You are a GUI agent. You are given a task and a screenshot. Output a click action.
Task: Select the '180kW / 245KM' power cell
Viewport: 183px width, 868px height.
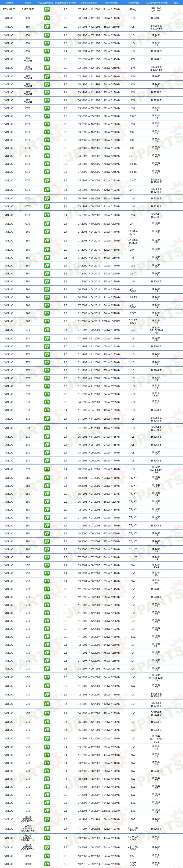point(111,172)
